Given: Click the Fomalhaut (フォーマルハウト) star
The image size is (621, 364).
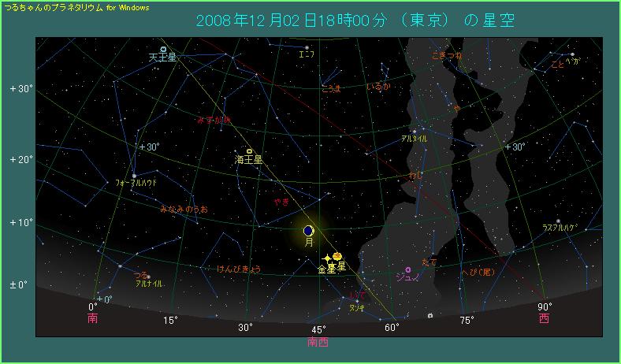Looking at the screenshot, I should (x=134, y=176).
